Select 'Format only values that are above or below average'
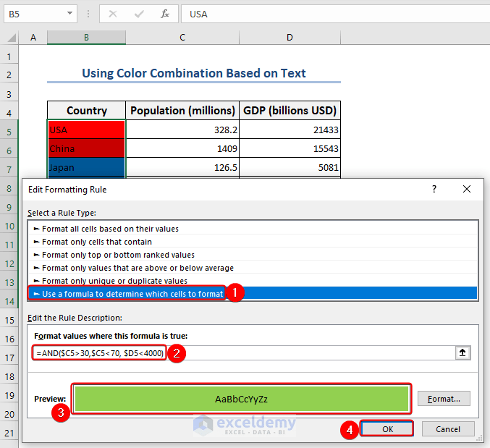This screenshot has width=490, height=448. tap(253, 268)
